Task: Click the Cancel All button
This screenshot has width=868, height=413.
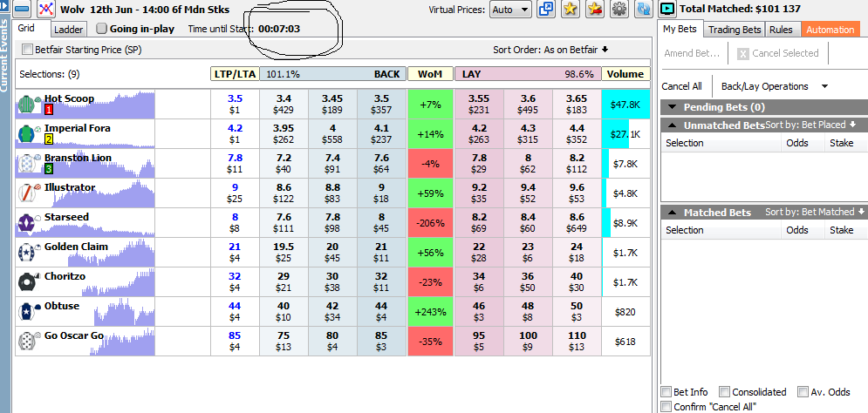Action: (x=681, y=86)
